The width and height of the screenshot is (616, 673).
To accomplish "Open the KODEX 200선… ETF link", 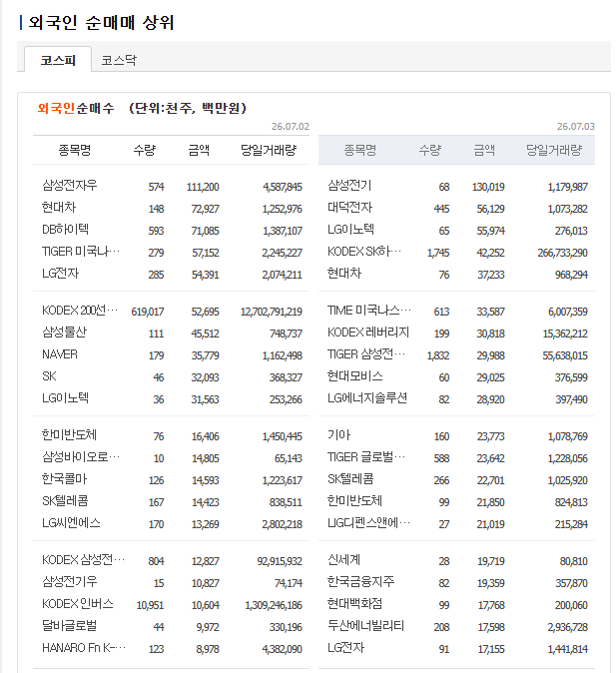I will point(80,311).
